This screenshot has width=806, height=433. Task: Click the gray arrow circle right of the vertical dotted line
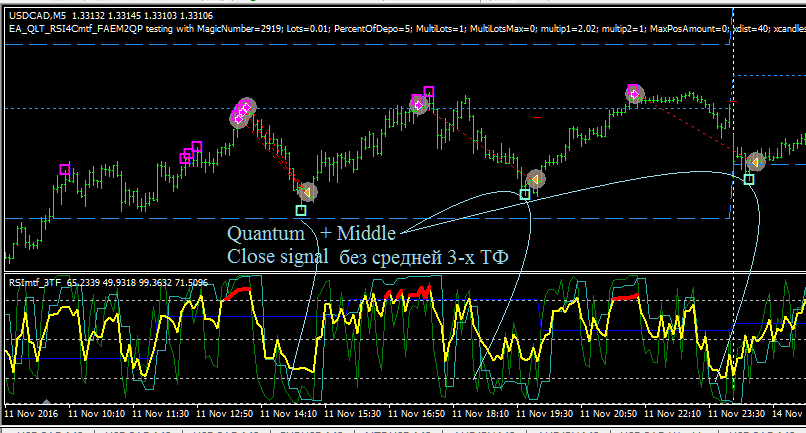[x=756, y=162]
